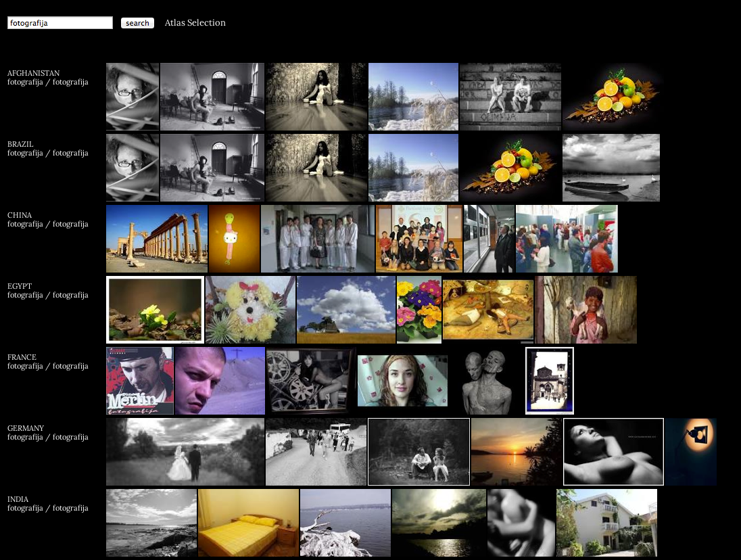Open France curly-haired woman portrait
The height and width of the screenshot is (560, 741).
(403, 381)
